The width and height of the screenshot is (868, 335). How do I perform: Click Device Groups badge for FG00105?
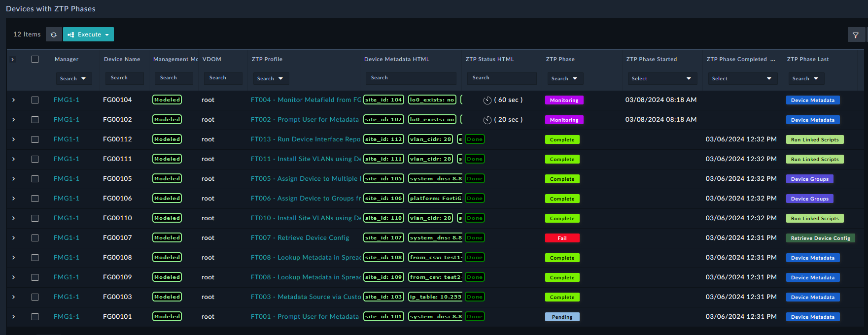pos(810,179)
